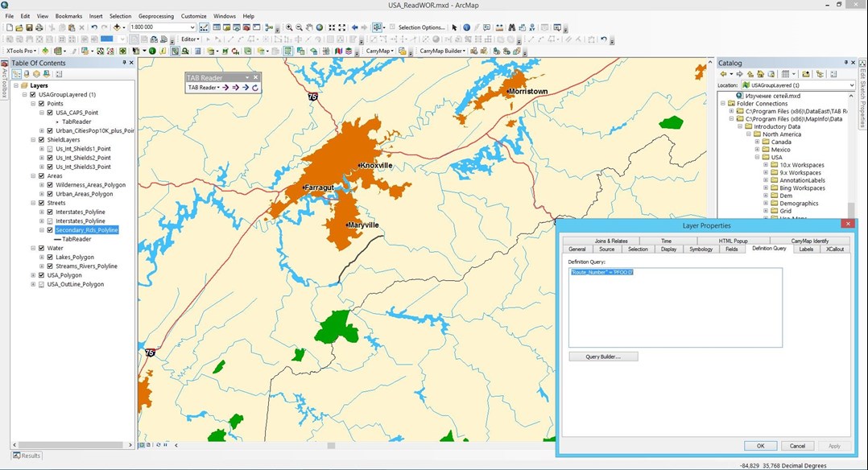Uncheck the USA_CAPS_Point layer
Screen dimensions: 868x470
pos(51,113)
